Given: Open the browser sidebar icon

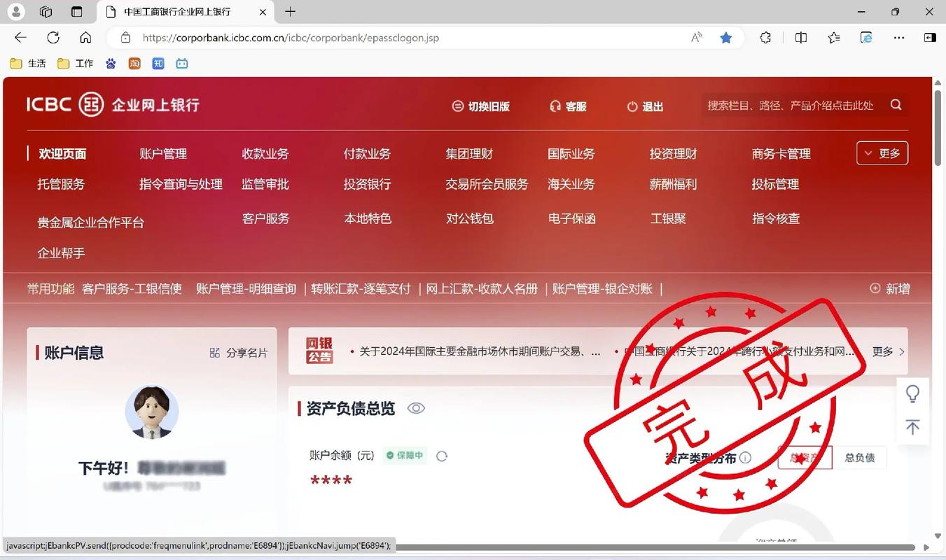Looking at the screenshot, I should point(930,38).
